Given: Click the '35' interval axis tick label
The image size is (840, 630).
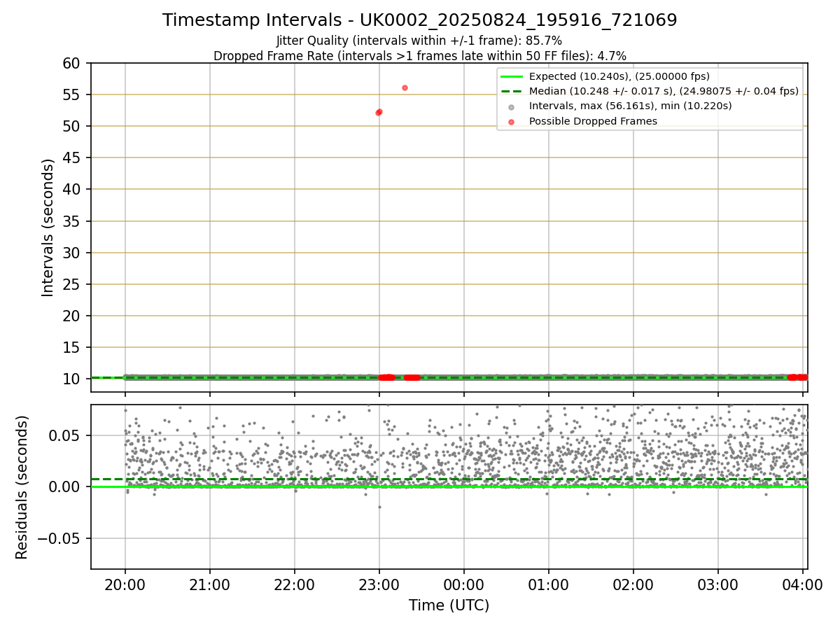Looking at the screenshot, I should point(72,221).
